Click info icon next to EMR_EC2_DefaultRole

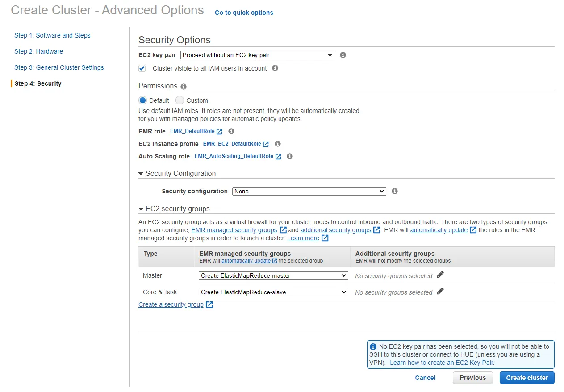277,144
